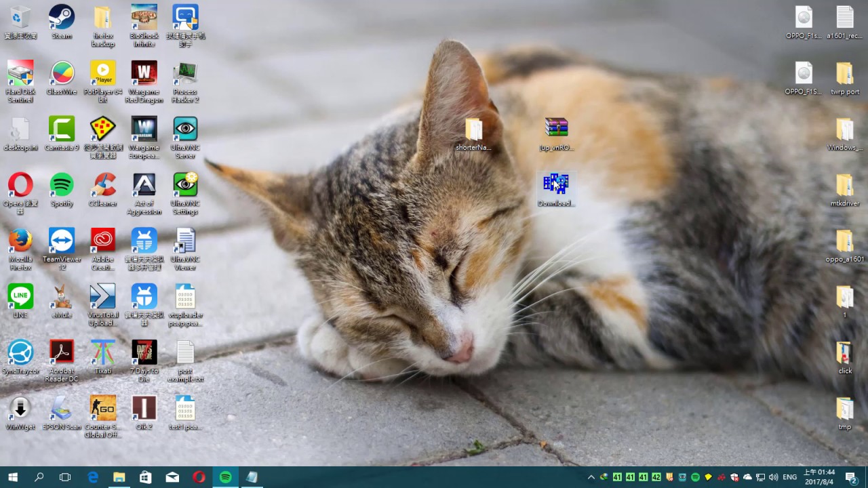Open volume control in system tray
Image resolution: width=868 pixels, height=488 pixels.
[x=773, y=477]
